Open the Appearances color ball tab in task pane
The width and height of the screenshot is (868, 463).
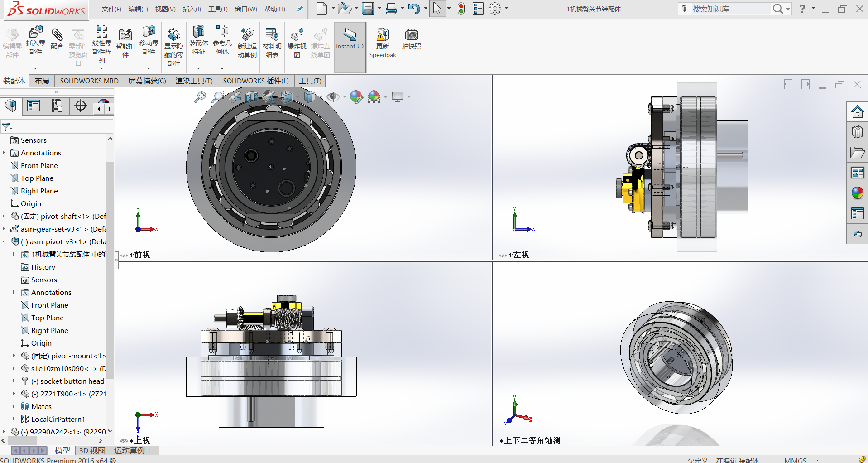click(x=857, y=193)
